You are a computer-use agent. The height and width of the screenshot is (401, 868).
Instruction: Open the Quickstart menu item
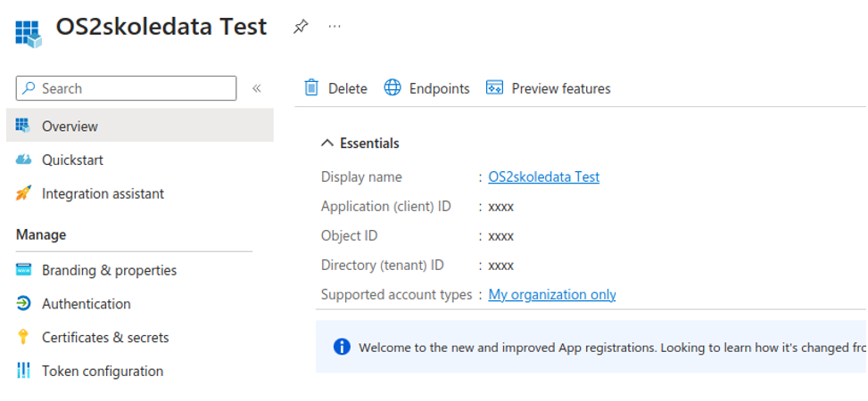[139, 160]
